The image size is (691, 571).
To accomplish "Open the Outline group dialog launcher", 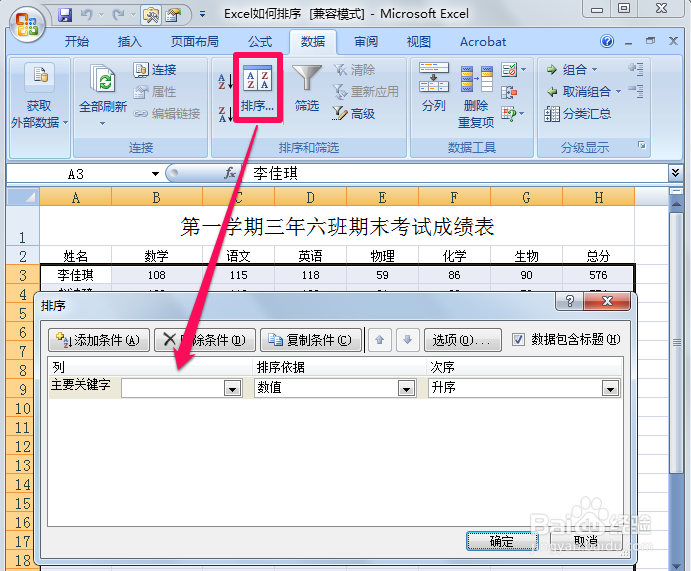I will coord(642,145).
